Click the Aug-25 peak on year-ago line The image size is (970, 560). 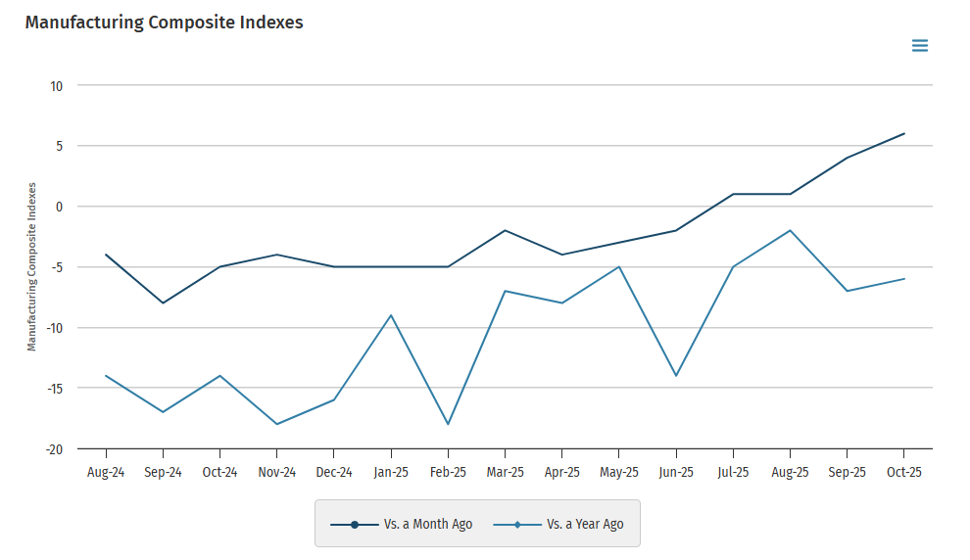(790, 230)
